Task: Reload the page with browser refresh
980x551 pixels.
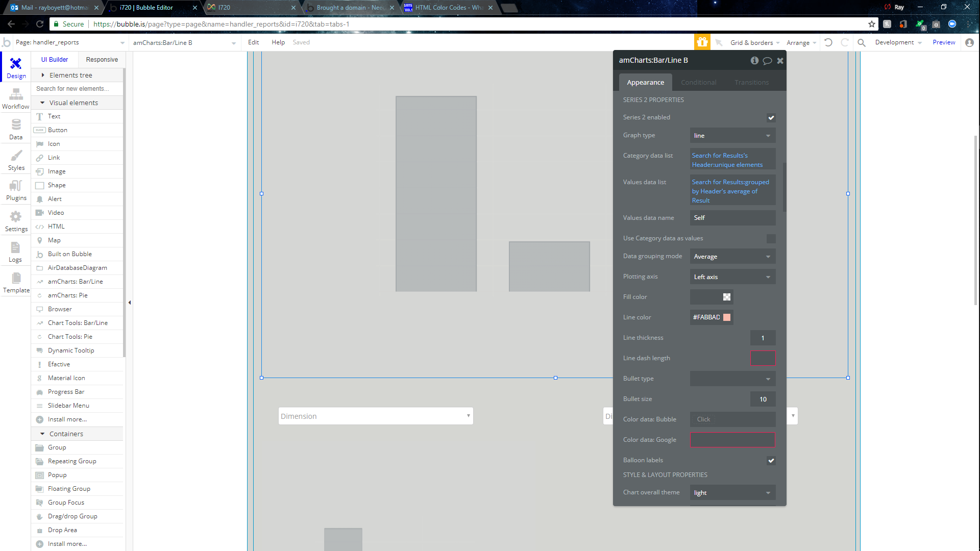Action: 40,24
